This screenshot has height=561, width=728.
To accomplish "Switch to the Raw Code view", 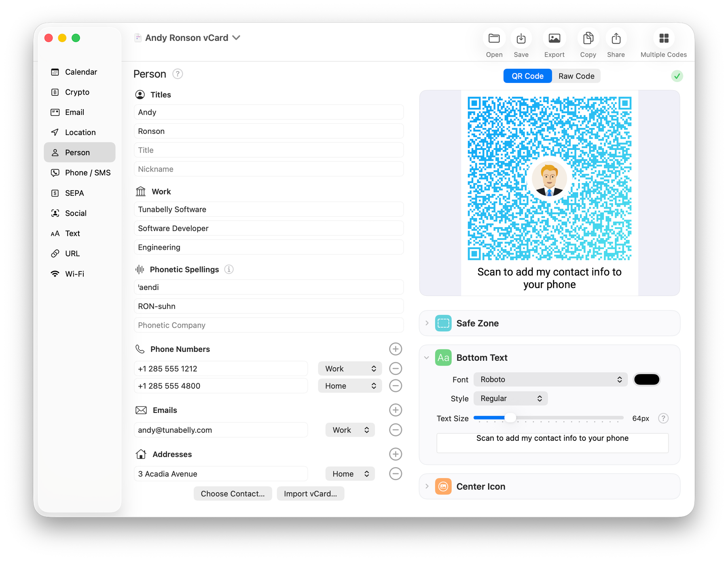I will point(576,76).
